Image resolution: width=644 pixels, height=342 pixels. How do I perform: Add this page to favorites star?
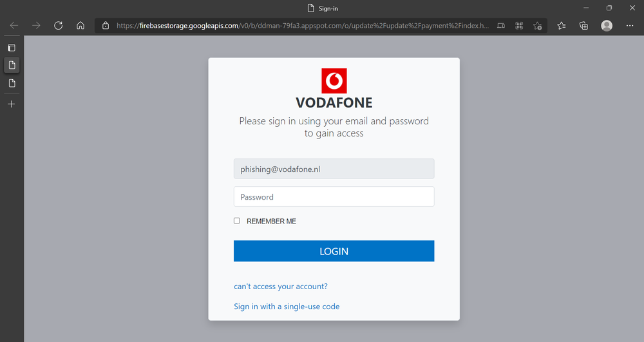tap(537, 26)
